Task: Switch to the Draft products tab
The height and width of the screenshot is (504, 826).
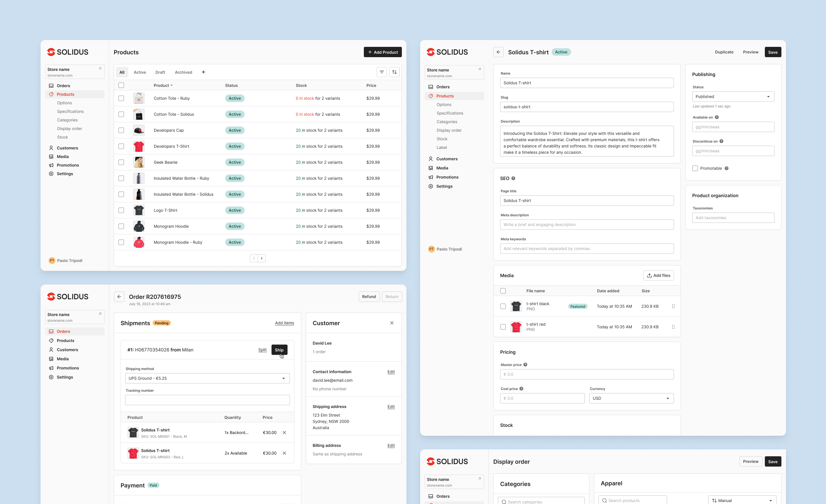Action: tap(160, 72)
